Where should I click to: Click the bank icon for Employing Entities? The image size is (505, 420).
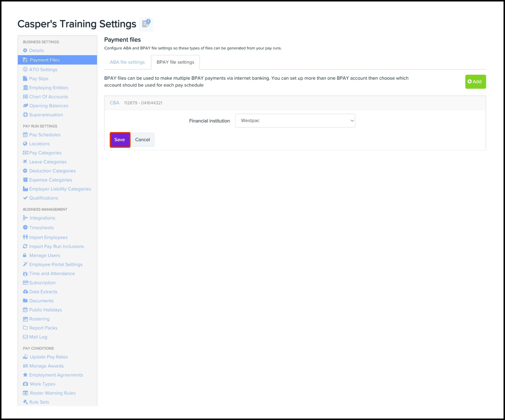click(x=25, y=88)
